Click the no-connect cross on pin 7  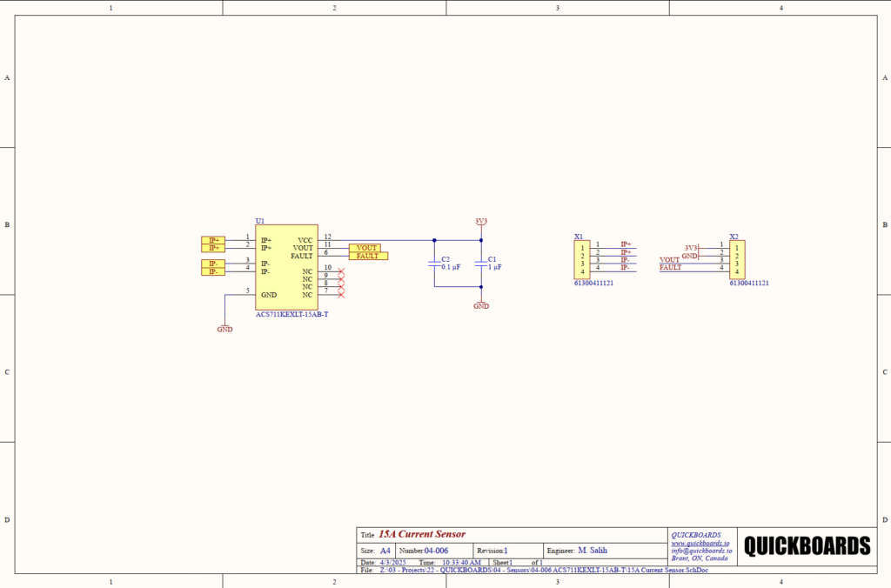tap(340, 295)
